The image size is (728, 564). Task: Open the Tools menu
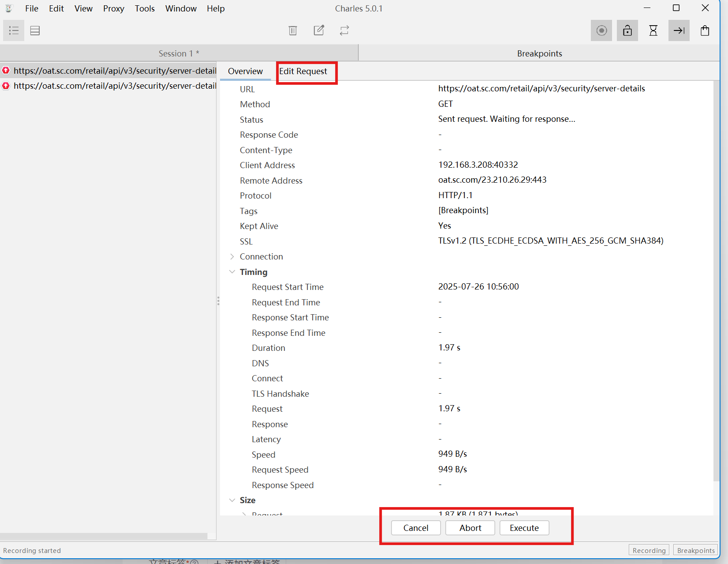click(x=145, y=8)
